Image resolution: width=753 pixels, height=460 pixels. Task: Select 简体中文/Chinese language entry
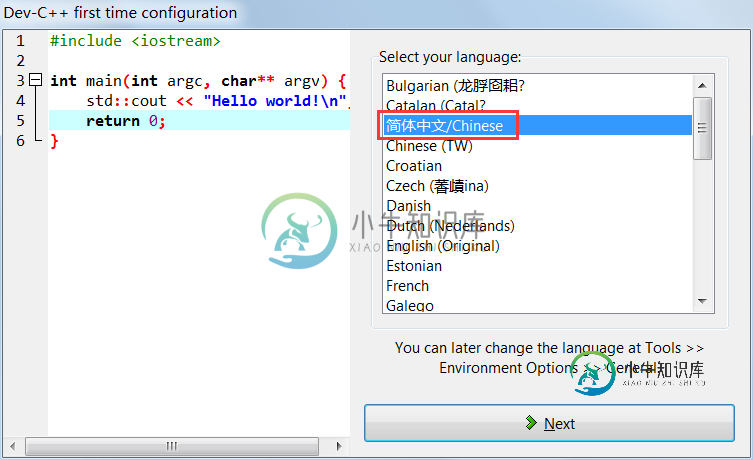click(x=537, y=125)
